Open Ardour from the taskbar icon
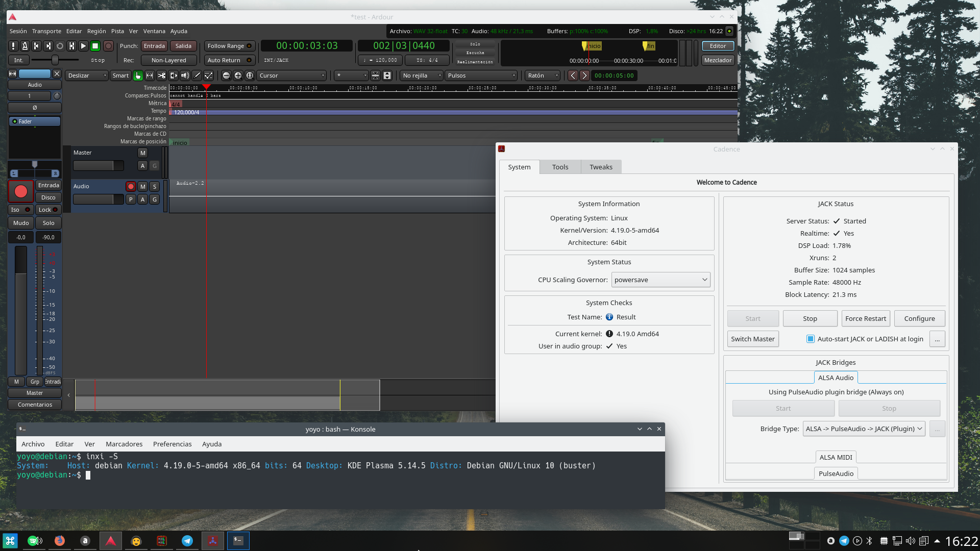The image size is (980, 551). pyautogui.click(x=111, y=540)
